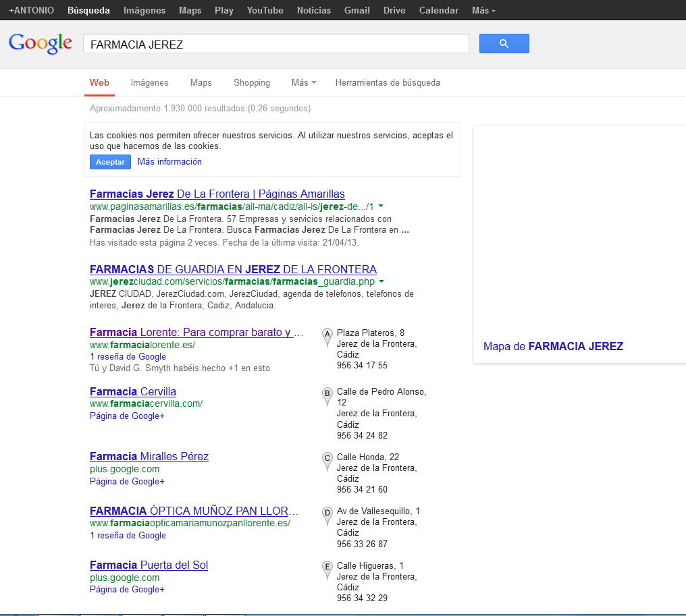686x616 pixels.
Task: Click map pin C for Farmacia Miralles Pérez
Action: pos(327,461)
